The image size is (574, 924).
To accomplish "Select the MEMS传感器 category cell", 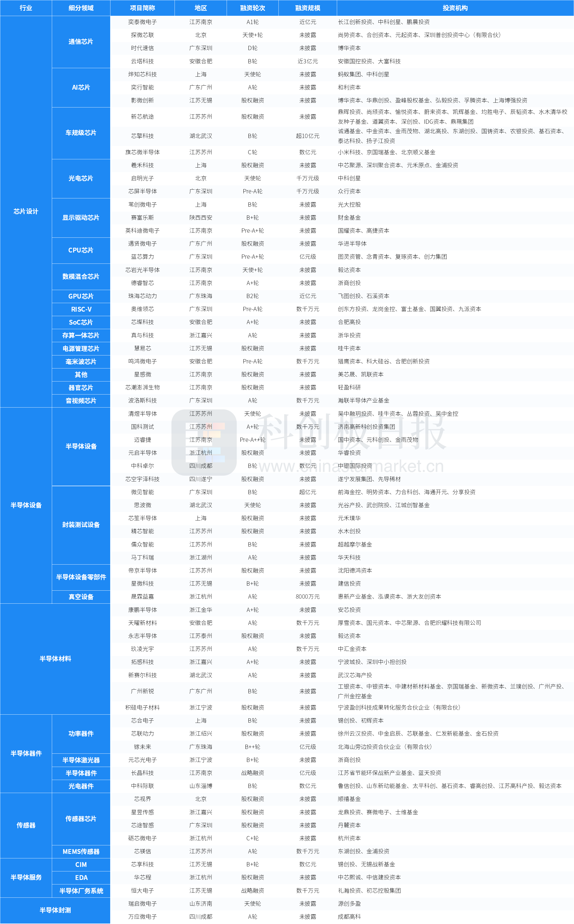I will click(81, 852).
